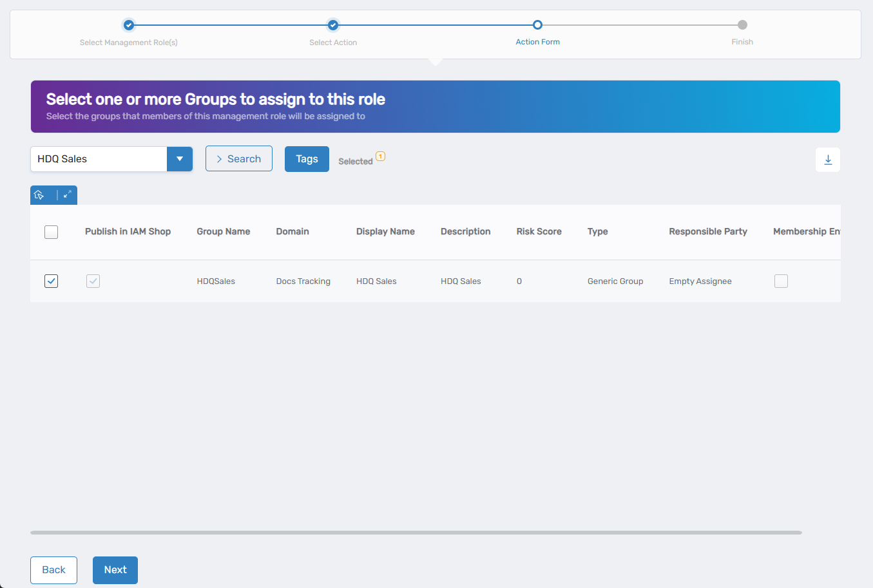This screenshot has width=873, height=588.
Task: Click inside the HDQ Sales search field
Action: tap(97, 158)
